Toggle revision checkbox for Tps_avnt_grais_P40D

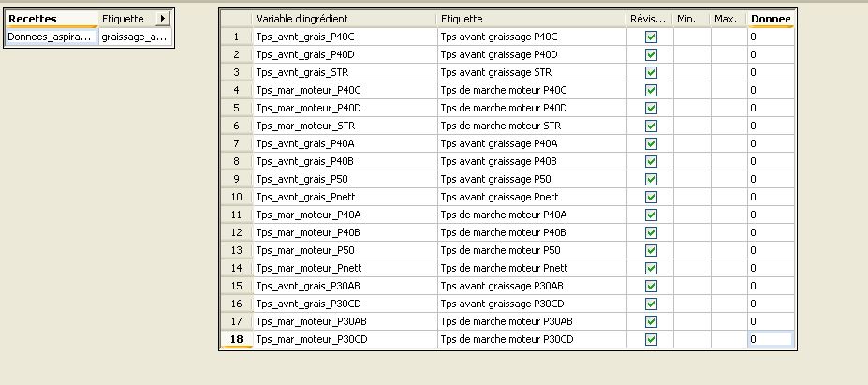(x=651, y=54)
